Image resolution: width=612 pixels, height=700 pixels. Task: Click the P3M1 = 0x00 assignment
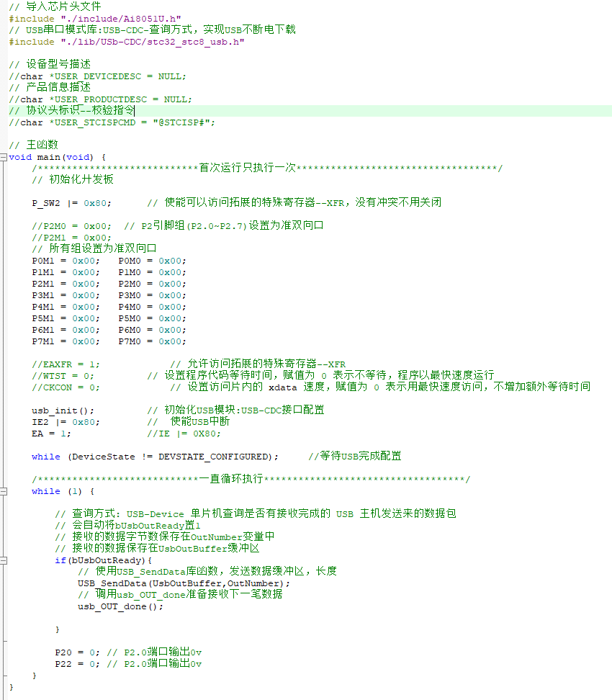pos(66,295)
